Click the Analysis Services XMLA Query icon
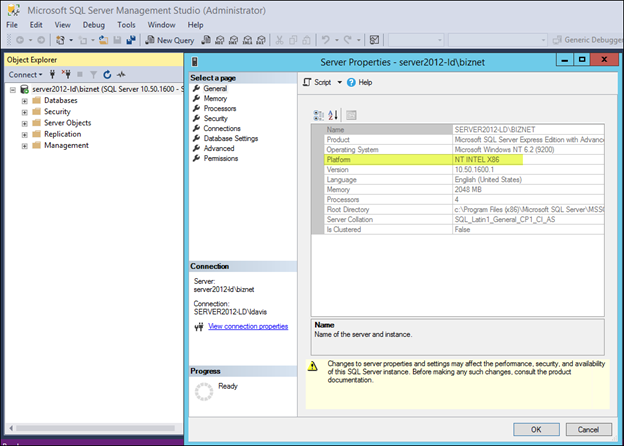624x446 pixels. [x=247, y=40]
